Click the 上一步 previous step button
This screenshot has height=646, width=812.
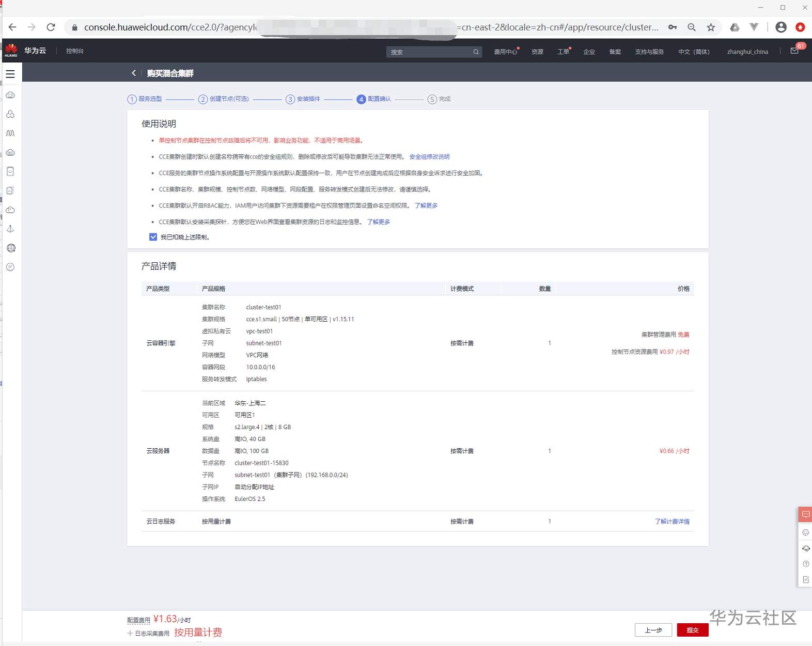(x=653, y=630)
